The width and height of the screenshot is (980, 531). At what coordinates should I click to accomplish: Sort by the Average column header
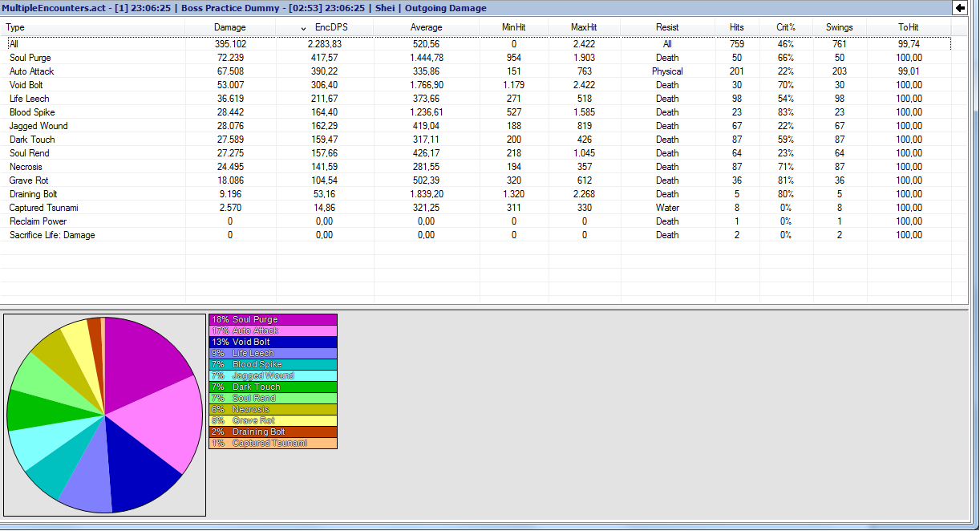tap(426, 27)
